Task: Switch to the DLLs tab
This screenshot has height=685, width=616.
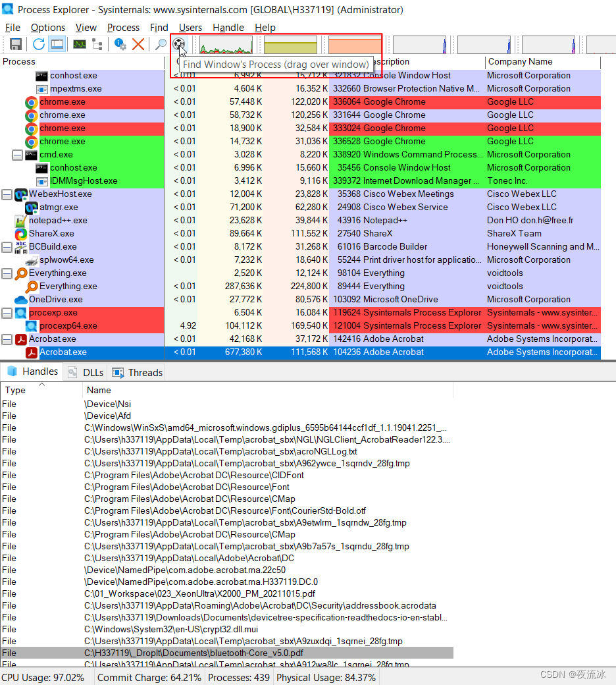Action: tap(86, 373)
